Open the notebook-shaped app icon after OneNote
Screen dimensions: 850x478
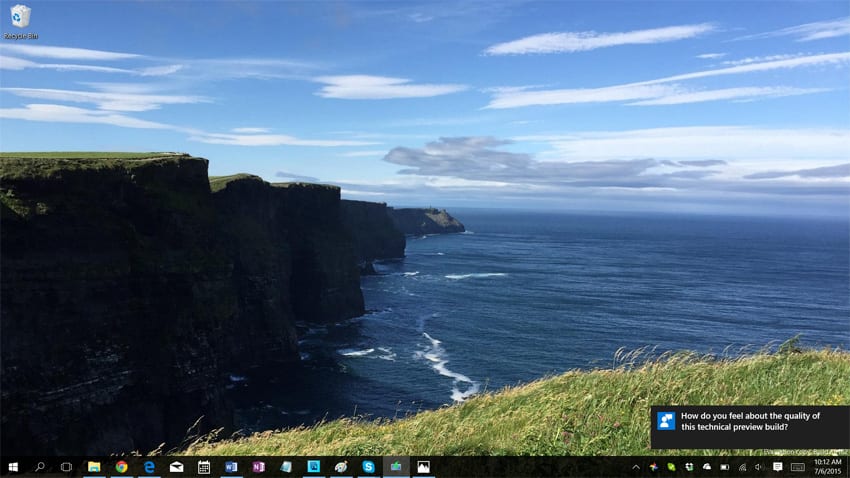coord(286,467)
